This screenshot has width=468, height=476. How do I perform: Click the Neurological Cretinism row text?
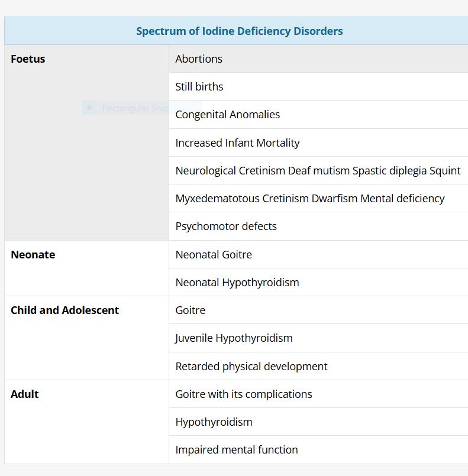[318, 171]
